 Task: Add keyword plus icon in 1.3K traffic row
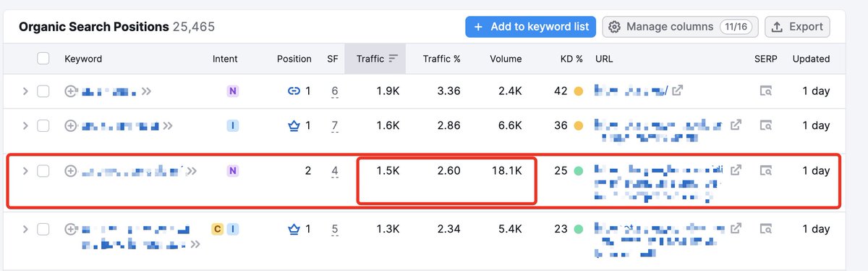pyautogui.click(x=71, y=229)
